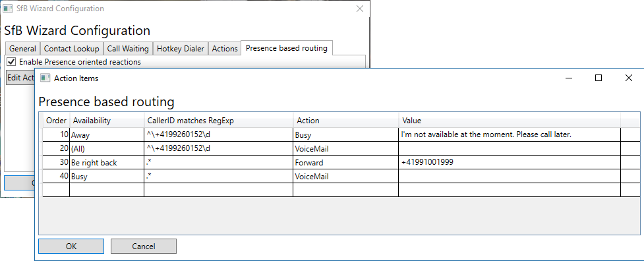Click the order 20 cell
644x261 pixels.
pos(56,148)
